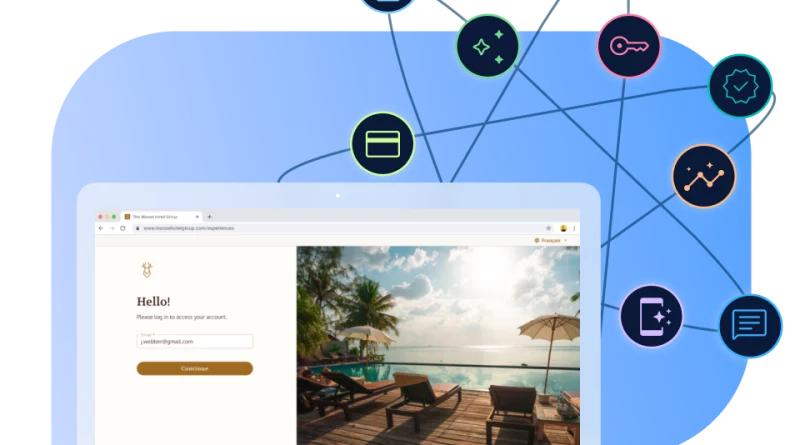
Task: Open a new tab with plus button
Action: (x=209, y=216)
